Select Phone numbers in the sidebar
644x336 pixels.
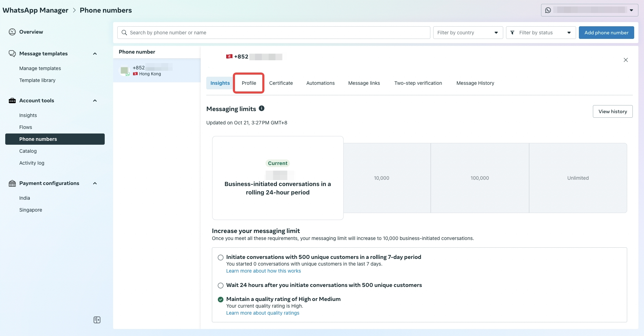[x=55, y=139]
